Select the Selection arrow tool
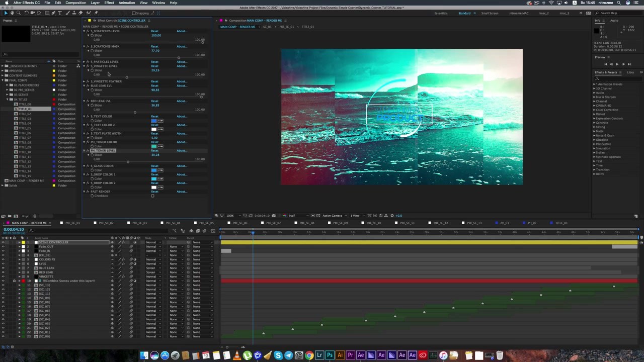 pos(6,13)
